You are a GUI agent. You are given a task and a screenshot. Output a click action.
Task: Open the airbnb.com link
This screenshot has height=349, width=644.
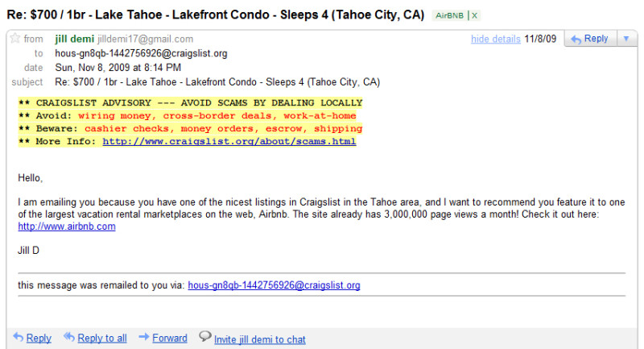(x=67, y=226)
